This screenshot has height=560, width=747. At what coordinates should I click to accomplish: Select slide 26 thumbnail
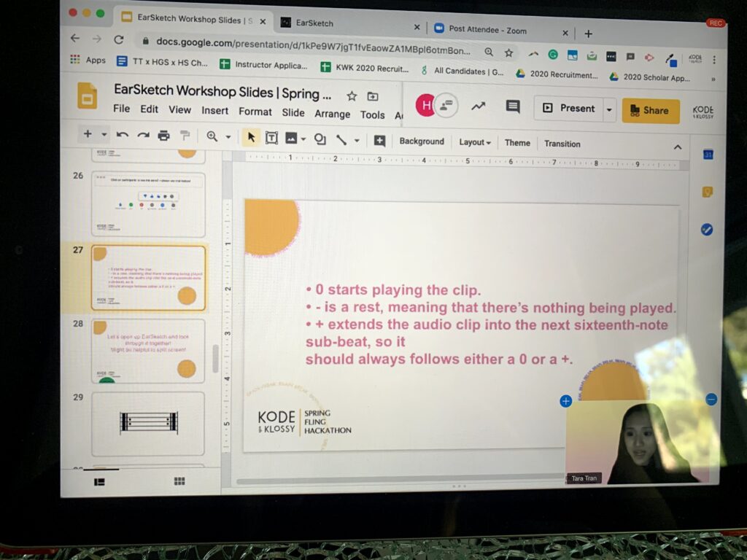pos(148,204)
